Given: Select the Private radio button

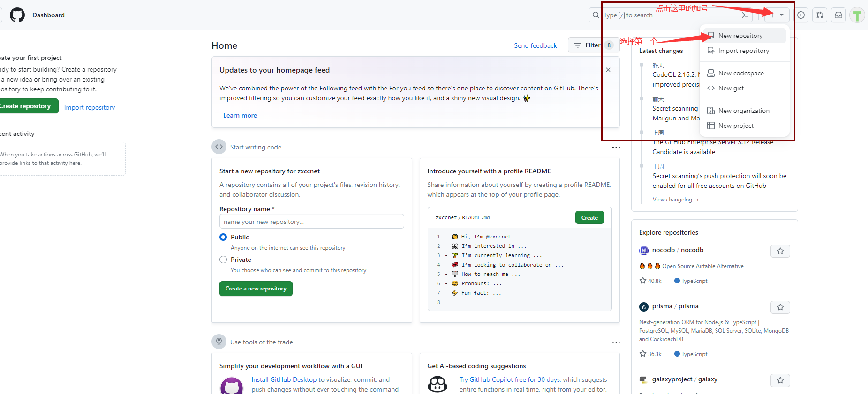Looking at the screenshot, I should point(223,260).
